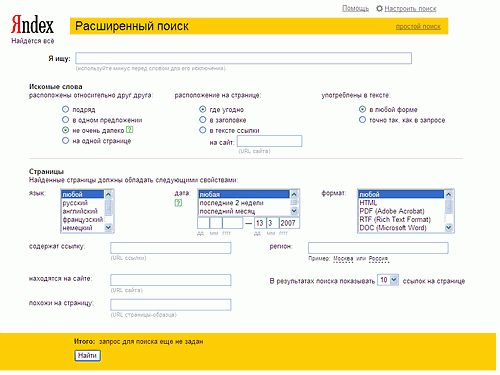This screenshot has width=500, height=375.
Task: Choose последние 2 недели date option
Action: coord(244,203)
